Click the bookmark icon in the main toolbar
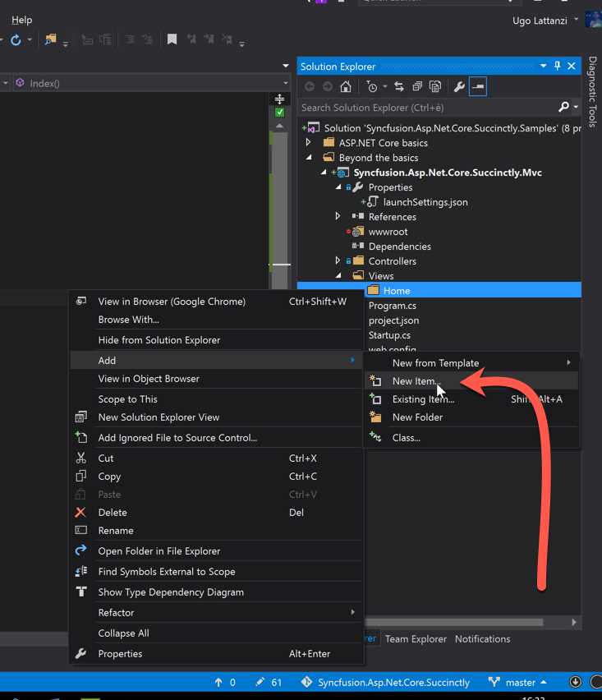602x700 pixels. click(172, 39)
